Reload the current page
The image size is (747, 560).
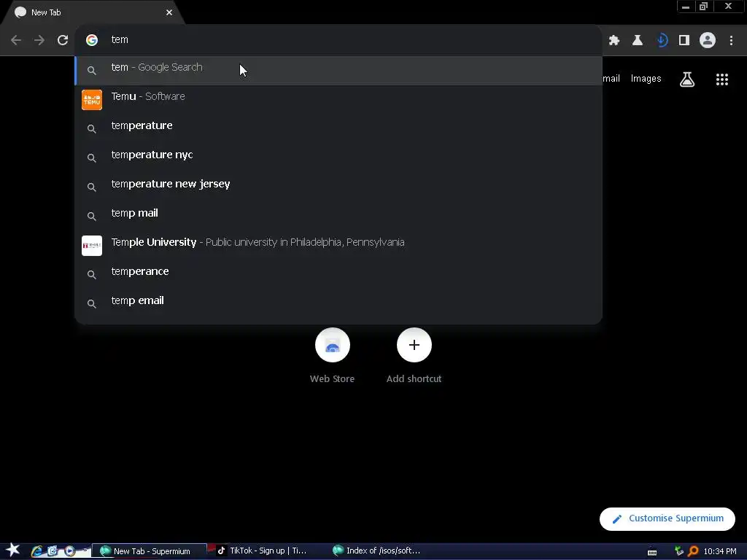click(63, 40)
